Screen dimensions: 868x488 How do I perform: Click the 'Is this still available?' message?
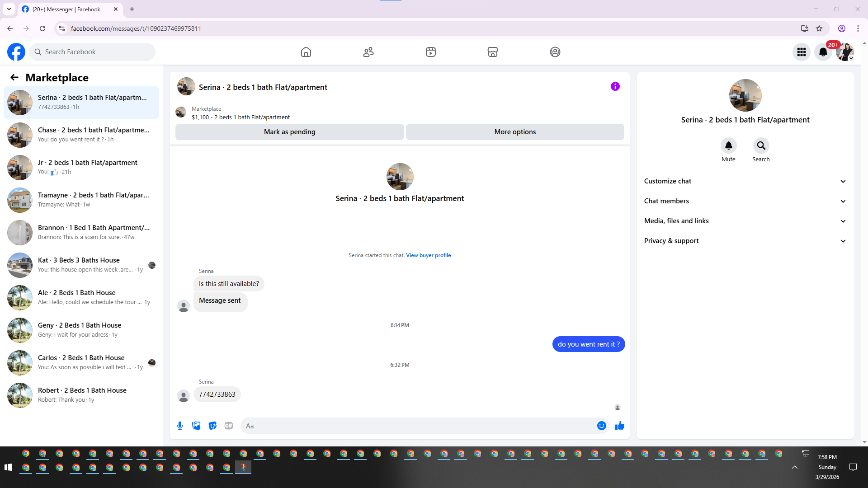pos(229,284)
